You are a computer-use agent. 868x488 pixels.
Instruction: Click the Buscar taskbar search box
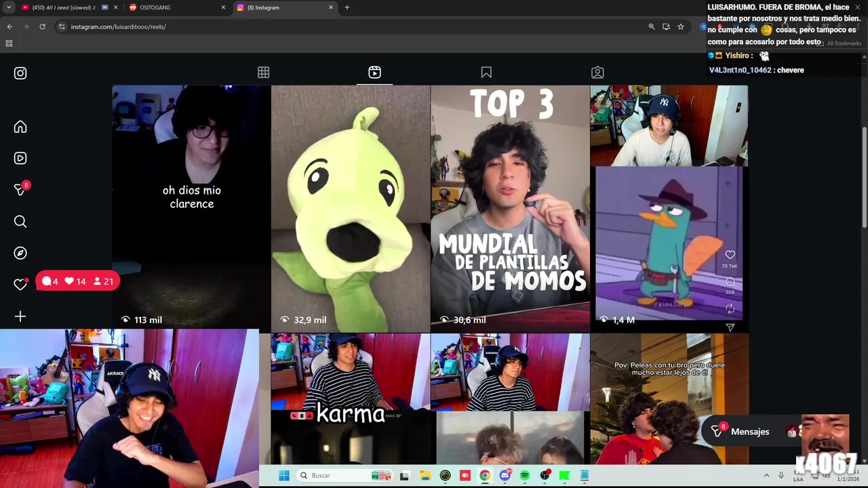(x=346, y=475)
